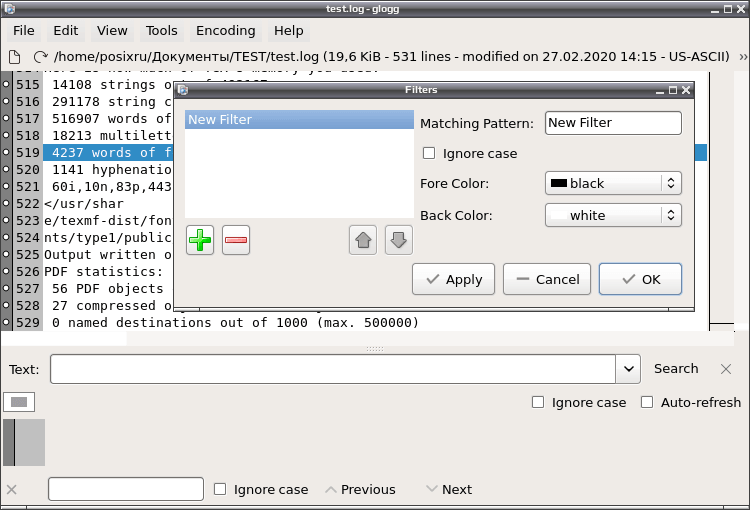Click the Matching Pattern input field
Image resolution: width=750 pixels, height=510 pixels.
pyautogui.click(x=613, y=123)
